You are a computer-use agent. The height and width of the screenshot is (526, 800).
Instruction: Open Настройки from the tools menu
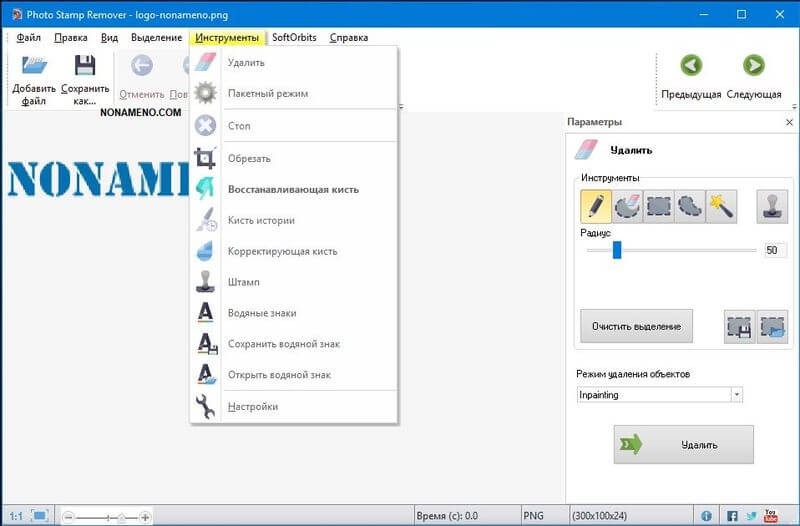click(253, 406)
